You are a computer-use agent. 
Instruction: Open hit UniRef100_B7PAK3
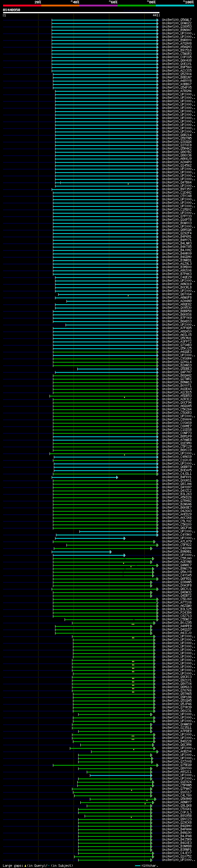(177, 274)
